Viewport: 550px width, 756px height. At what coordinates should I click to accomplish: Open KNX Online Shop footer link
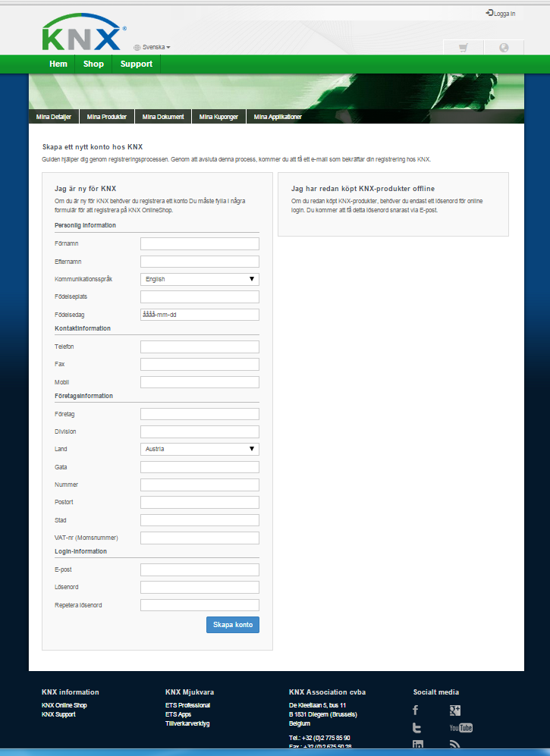64,705
